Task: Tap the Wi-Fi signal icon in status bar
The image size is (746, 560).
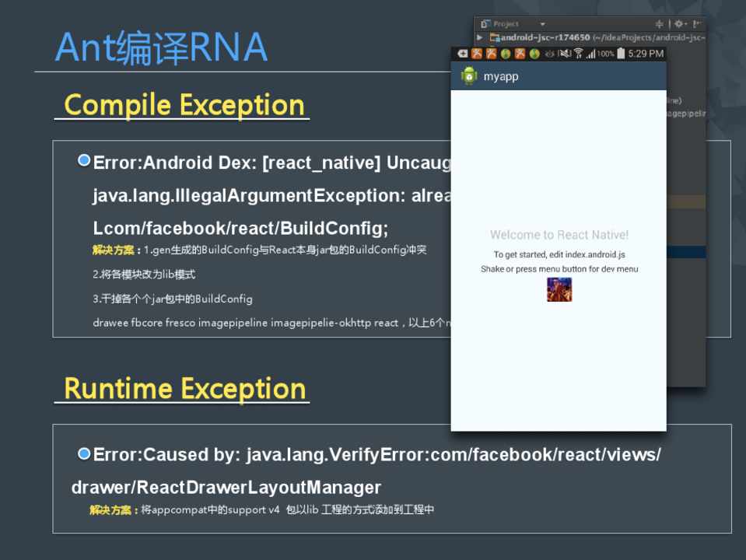Action: click(x=578, y=54)
